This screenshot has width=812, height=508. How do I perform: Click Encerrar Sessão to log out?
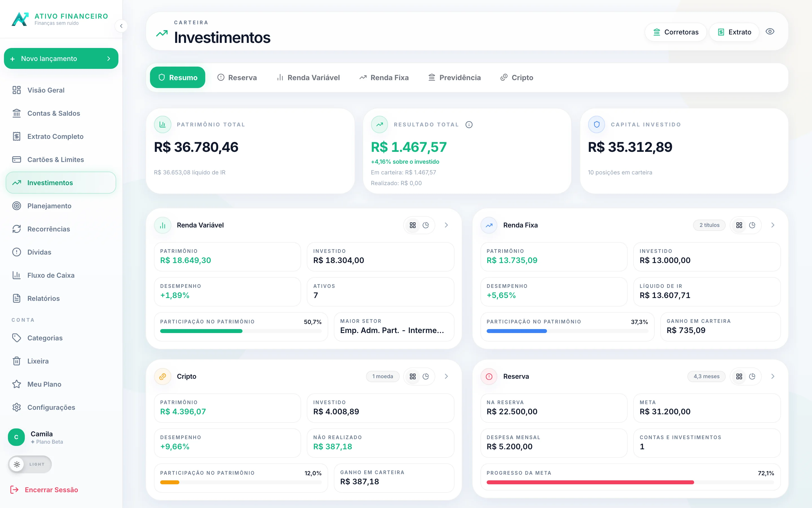pyautogui.click(x=44, y=490)
